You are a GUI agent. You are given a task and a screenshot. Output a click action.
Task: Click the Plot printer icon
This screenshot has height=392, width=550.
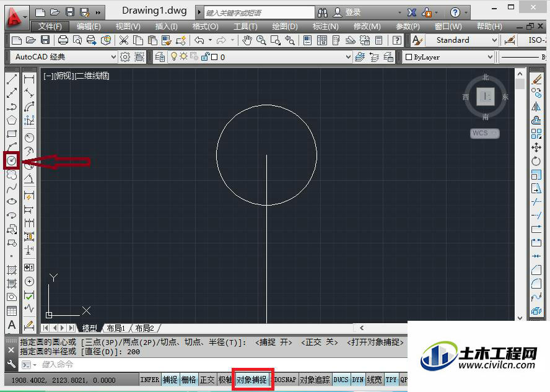coord(63,40)
